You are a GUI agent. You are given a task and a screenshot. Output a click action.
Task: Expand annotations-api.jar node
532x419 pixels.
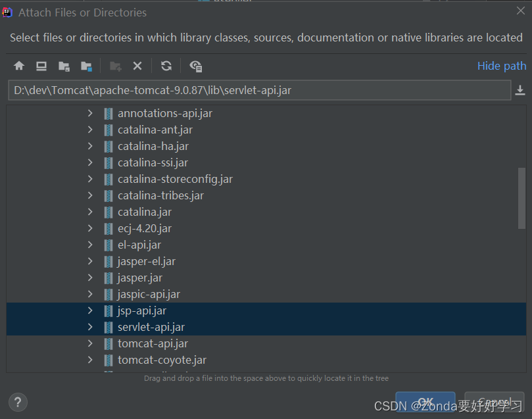(90, 113)
